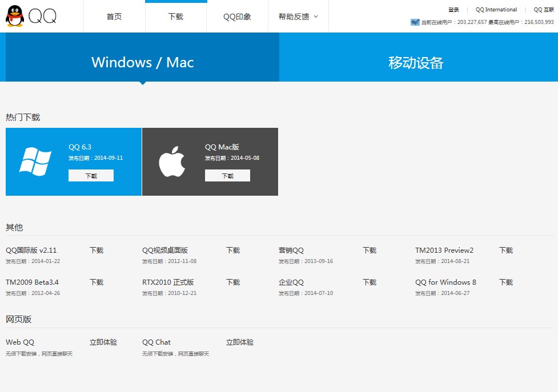This screenshot has width=558, height=392.
Task: Download QQ Mac版 with the 下载 button
Action: coord(227,176)
